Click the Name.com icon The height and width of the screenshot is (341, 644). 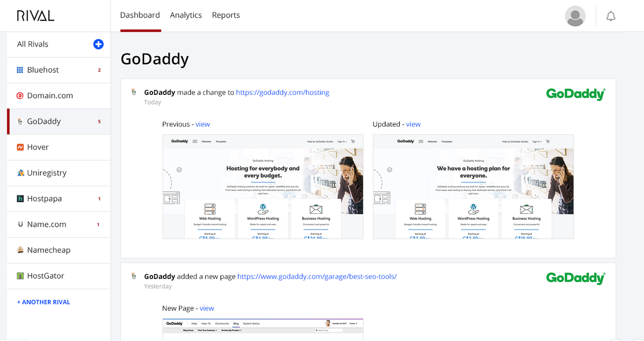20,224
